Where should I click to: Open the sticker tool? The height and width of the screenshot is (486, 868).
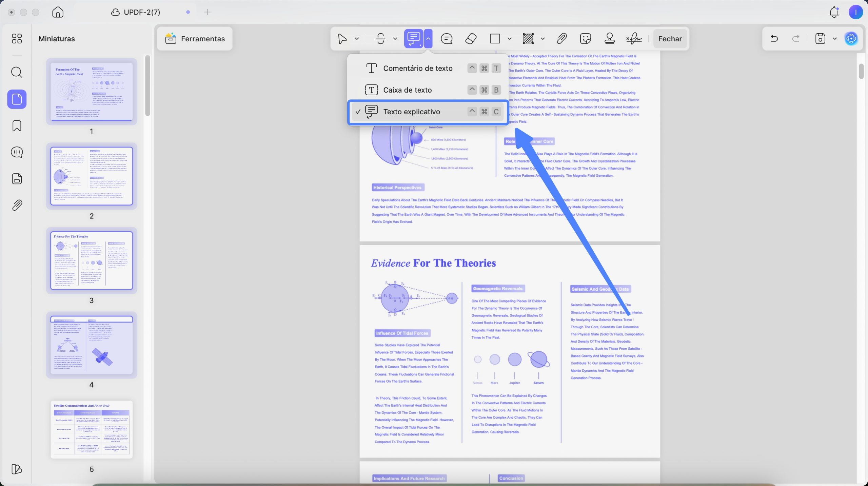point(586,39)
